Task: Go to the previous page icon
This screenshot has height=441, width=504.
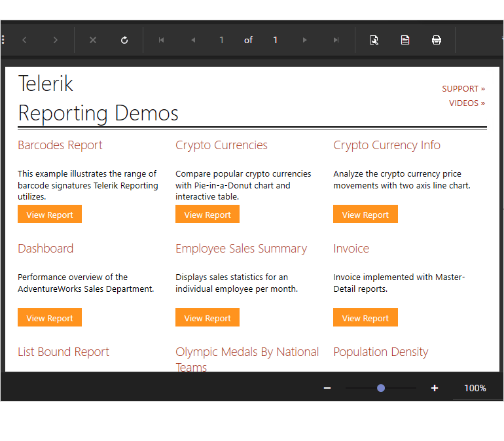Action: coord(193,40)
